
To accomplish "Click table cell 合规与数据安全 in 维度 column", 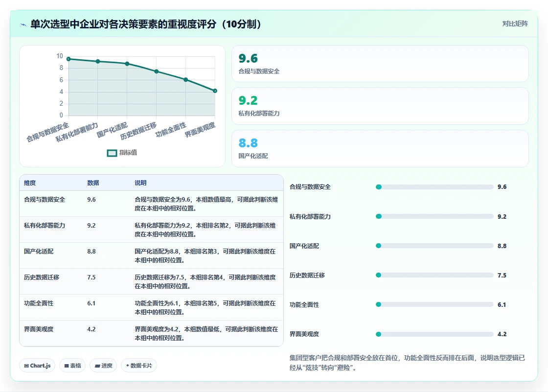I will pyautogui.click(x=45, y=200).
